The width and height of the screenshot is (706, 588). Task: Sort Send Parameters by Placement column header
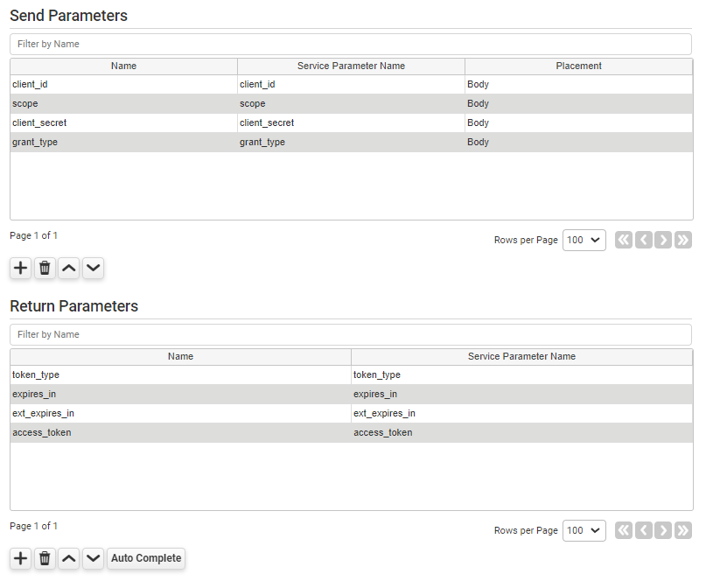[x=578, y=66]
